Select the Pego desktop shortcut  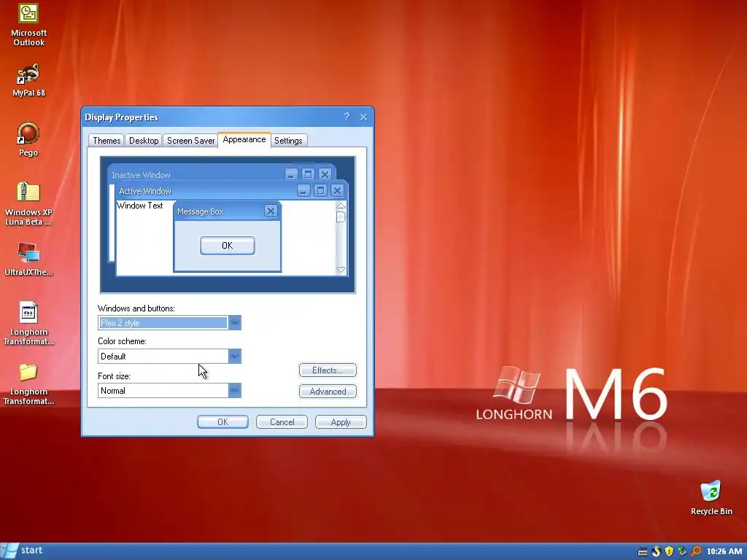[x=28, y=139]
